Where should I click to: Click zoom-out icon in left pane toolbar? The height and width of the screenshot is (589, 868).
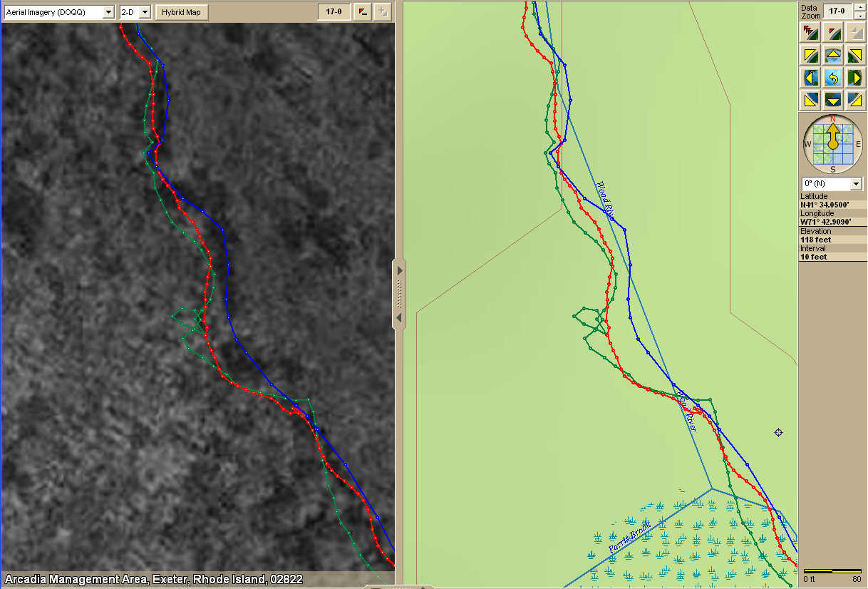(x=363, y=12)
